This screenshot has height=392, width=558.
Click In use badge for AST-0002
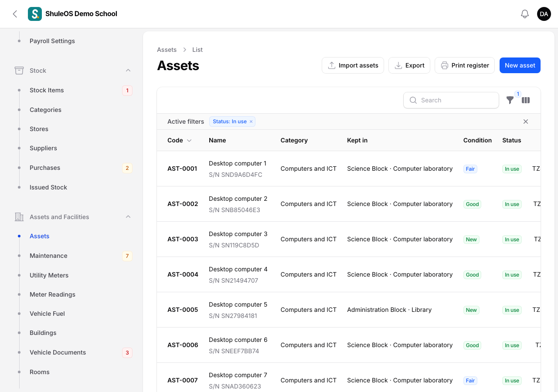click(512, 204)
